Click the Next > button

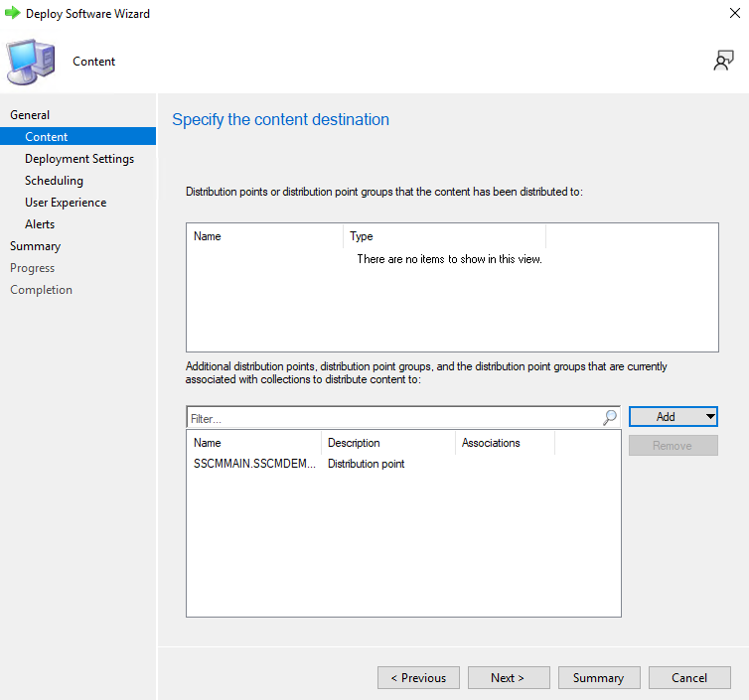coord(509,678)
